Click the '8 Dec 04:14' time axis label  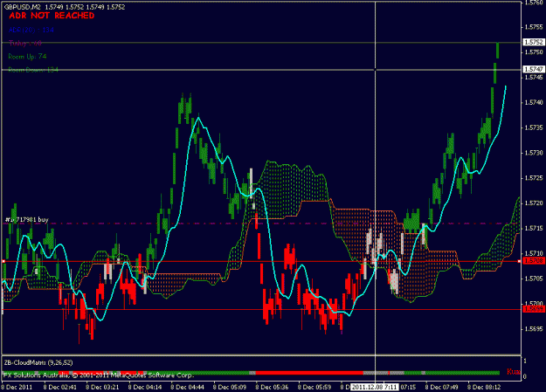145,387
